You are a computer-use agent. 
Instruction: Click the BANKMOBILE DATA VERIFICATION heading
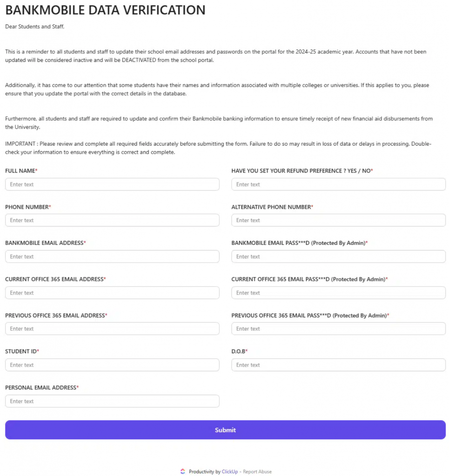[105, 10]
